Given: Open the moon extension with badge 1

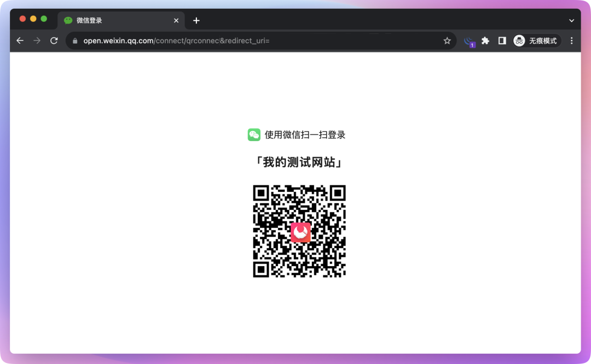Looking at the screenshot, I should pos(469,41).
